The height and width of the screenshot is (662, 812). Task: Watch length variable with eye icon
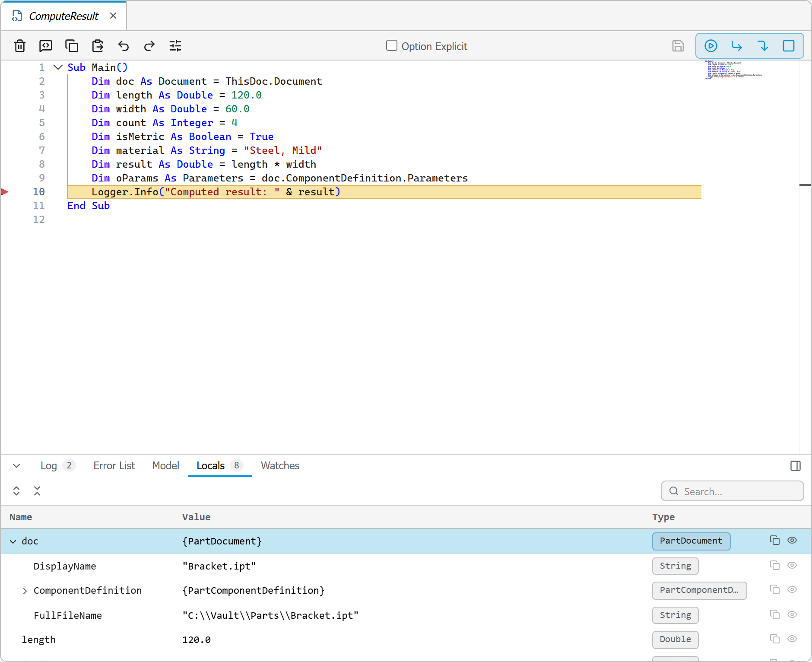tap(792, 639)
